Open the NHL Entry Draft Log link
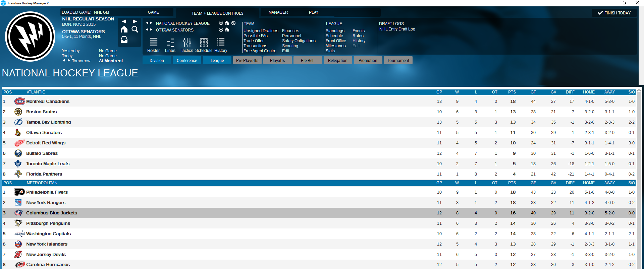This screenshot has height=269, width=644. 397,29
